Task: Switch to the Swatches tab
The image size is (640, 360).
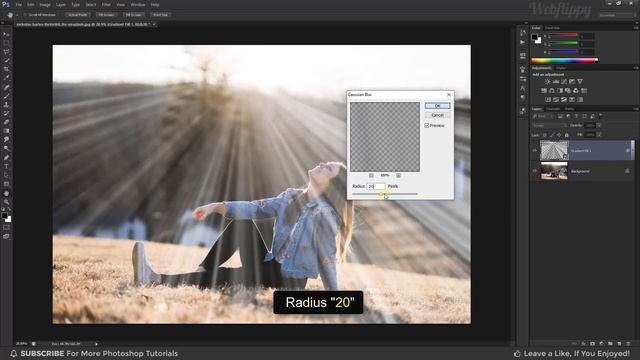Action: (x=553, y=28)
